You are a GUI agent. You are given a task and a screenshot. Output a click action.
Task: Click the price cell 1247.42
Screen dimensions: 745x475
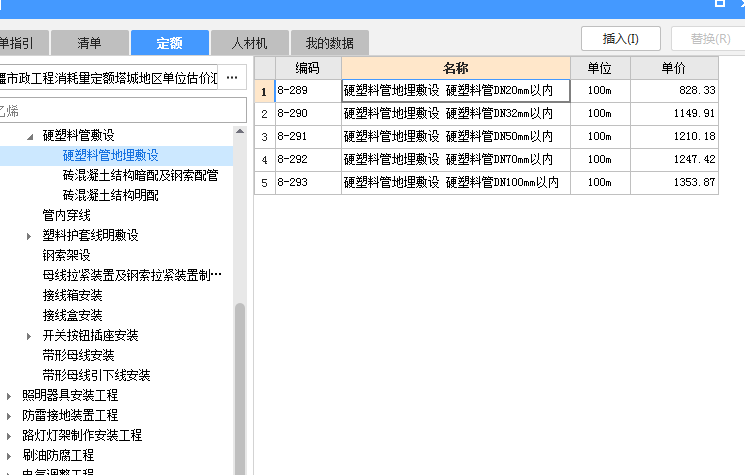click(674, 159)
